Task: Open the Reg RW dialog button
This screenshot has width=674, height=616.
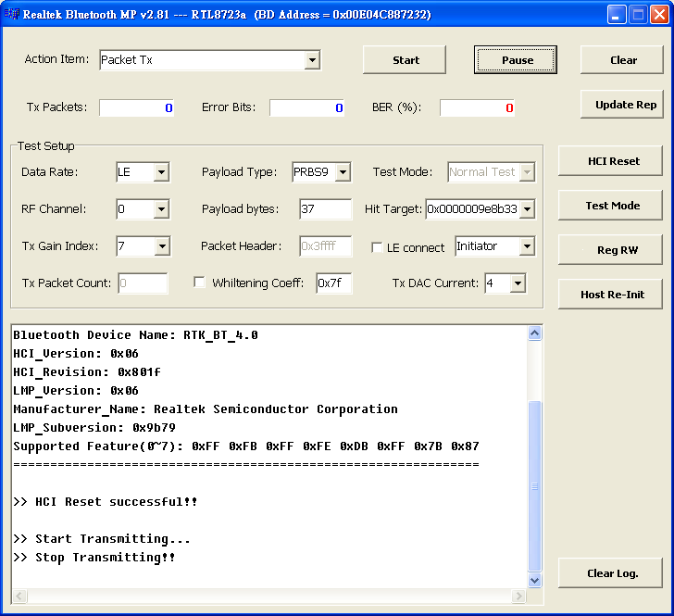Action: tap(610, 250)
